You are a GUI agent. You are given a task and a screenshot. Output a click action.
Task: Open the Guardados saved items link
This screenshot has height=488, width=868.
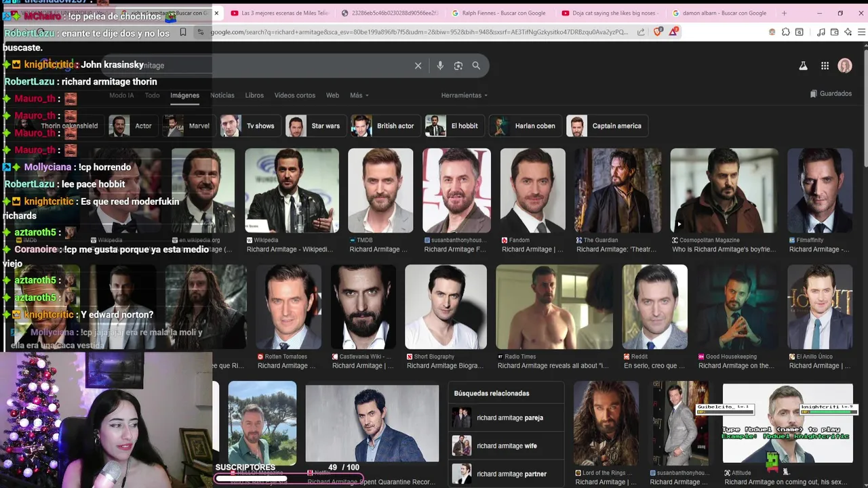click(x=831, y=94)
